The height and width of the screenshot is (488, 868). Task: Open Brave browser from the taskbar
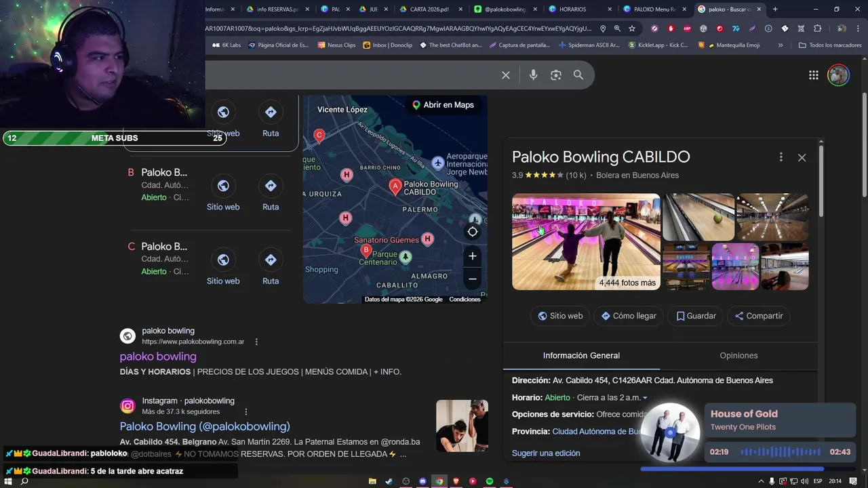[x=456, y=481]
